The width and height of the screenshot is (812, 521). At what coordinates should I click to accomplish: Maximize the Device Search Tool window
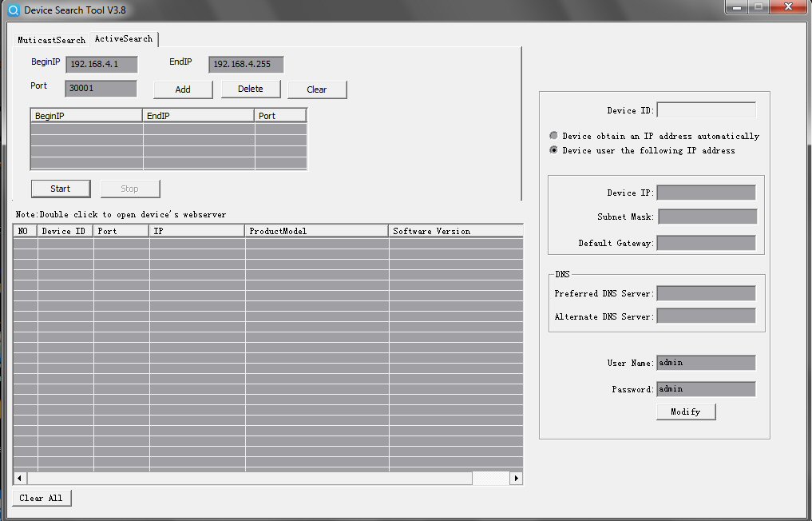[759, 6]
